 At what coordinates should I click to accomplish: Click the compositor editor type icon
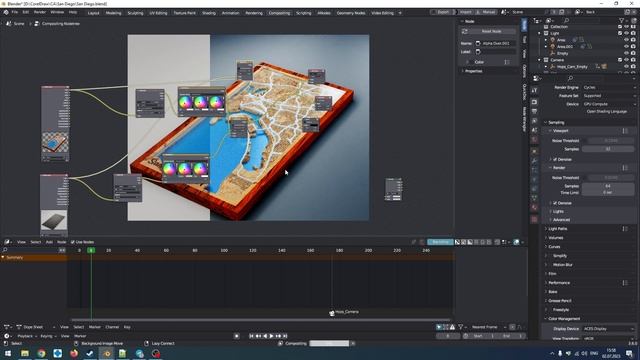point(7,242)
